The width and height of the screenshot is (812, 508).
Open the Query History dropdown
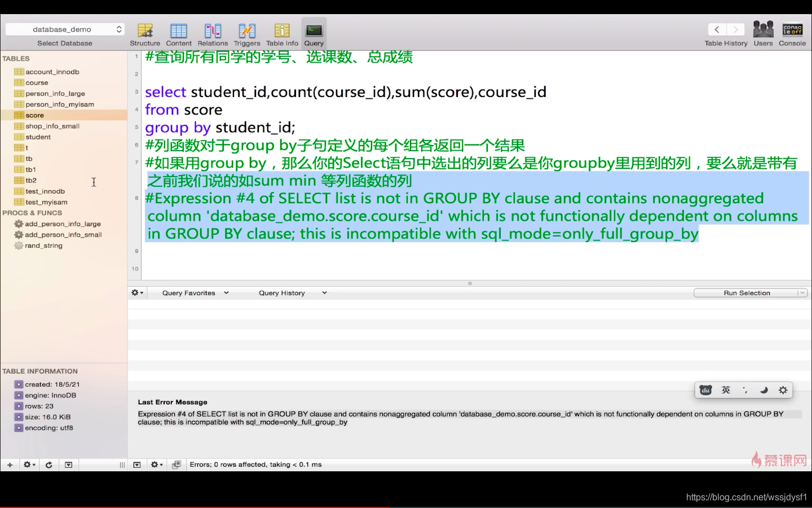(x=292, y=293)
